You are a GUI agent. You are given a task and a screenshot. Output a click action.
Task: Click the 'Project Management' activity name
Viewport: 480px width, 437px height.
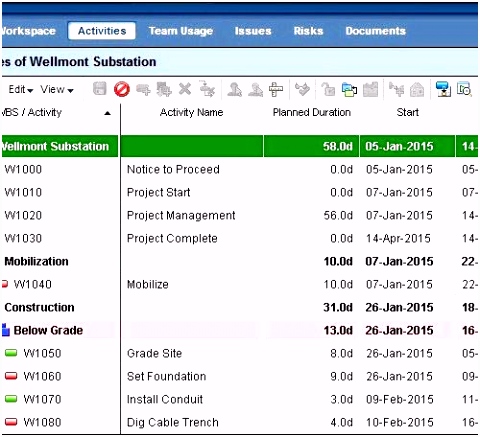(181, 215)
